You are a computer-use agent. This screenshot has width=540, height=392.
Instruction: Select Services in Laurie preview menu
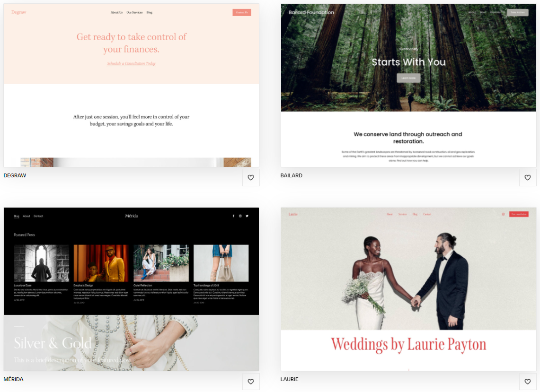click(402, 214)
